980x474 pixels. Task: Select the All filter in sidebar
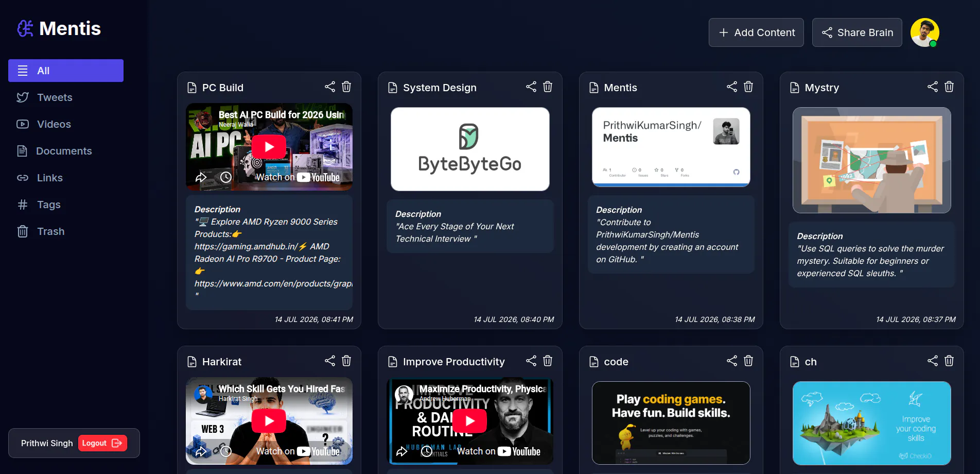point(66,71)
